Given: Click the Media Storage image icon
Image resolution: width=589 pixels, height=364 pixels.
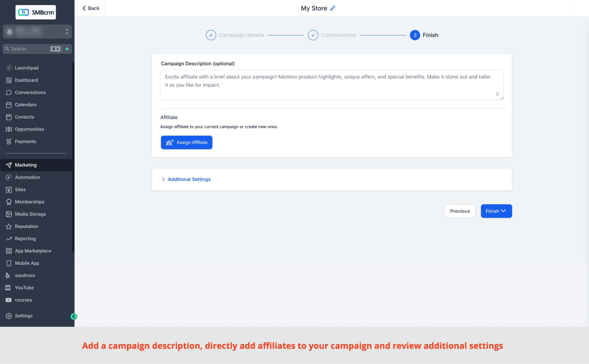Looking at the screenshot, I should (x=9, y=214).
